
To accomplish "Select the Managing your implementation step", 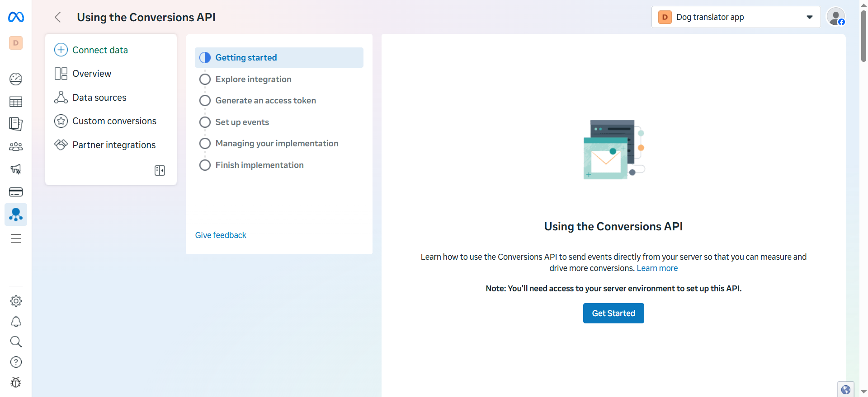I will [279, 143].
